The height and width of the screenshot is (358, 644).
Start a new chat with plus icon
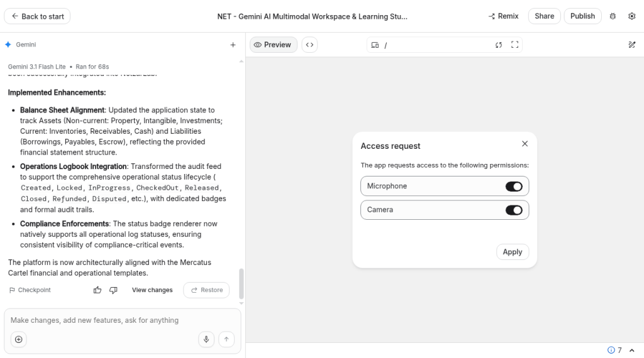pyautogui.click(x=233, y=45)
